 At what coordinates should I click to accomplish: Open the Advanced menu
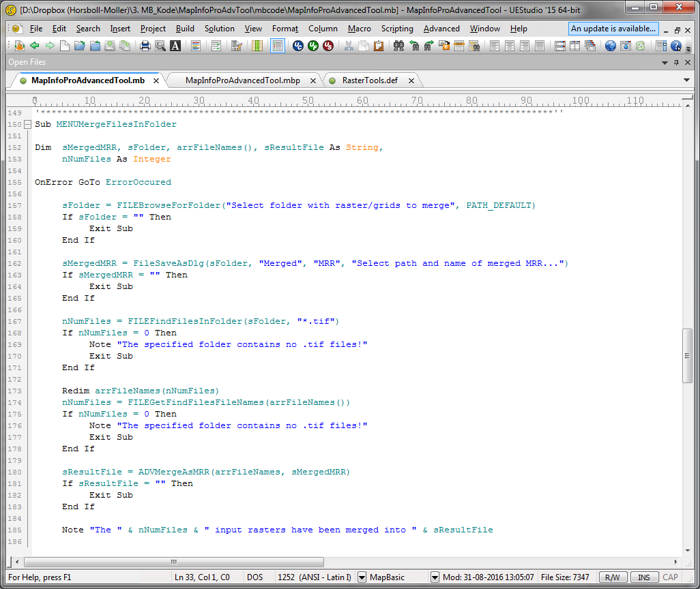(x=441, y=29)
